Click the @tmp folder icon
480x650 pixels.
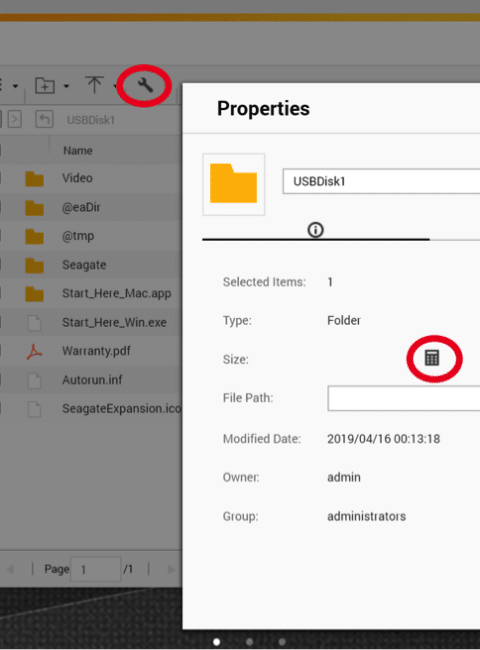34,236
